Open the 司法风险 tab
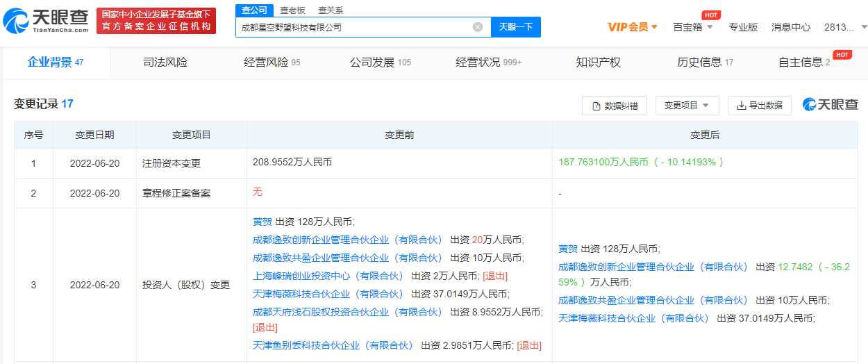868x364 pixels. (165, 63)
